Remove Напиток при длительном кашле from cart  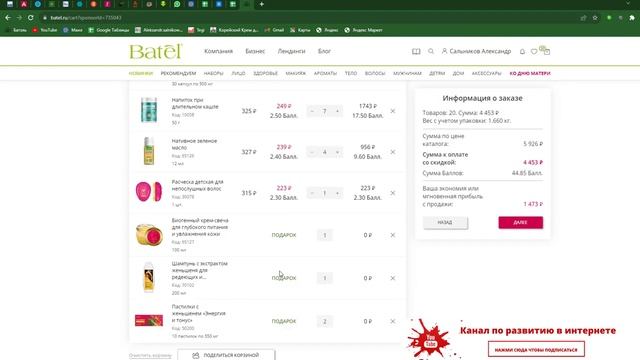(x=393, y=111)
